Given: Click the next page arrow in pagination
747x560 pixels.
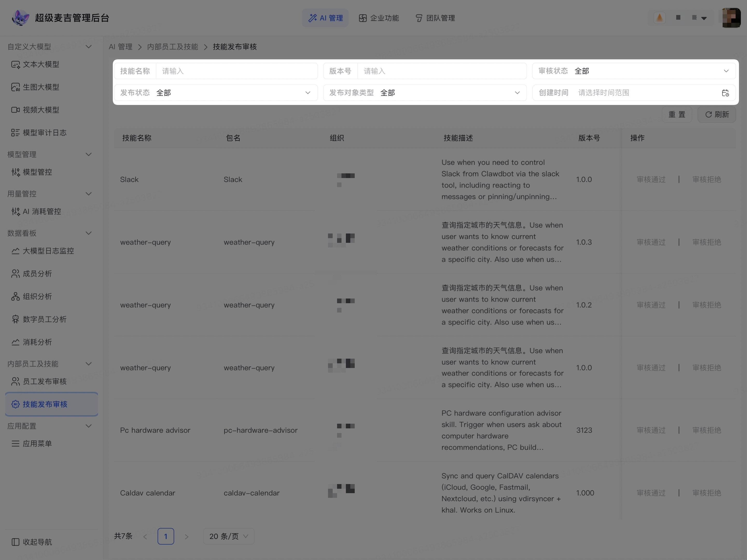Looking at the screenshot, I should 186,536.
